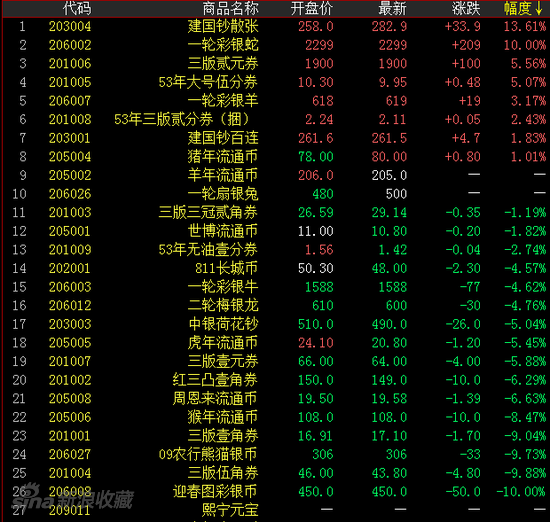
Task: Click the 涨跌 column header
Action: [466, 8]
